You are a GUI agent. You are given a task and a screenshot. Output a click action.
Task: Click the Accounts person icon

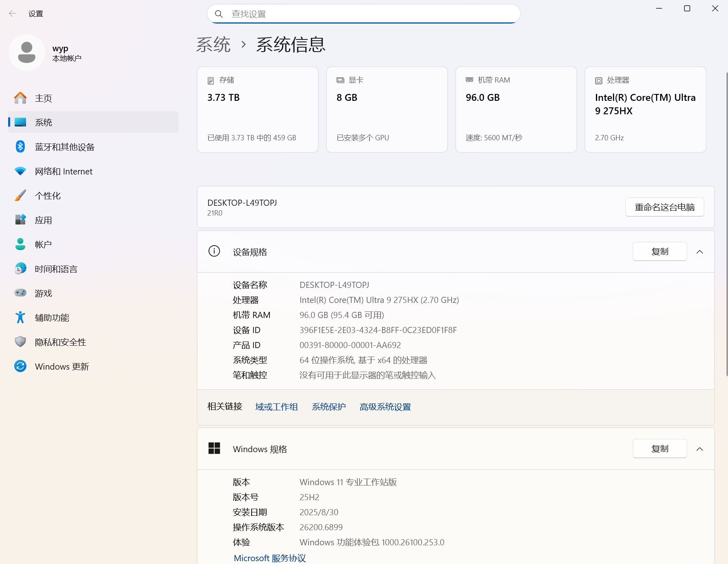[20, 244]
